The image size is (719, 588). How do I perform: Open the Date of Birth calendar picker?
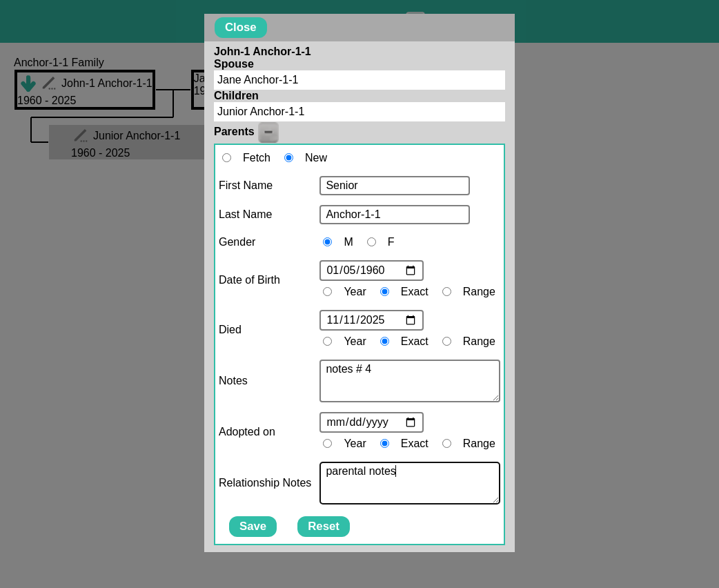click(411, 271)
